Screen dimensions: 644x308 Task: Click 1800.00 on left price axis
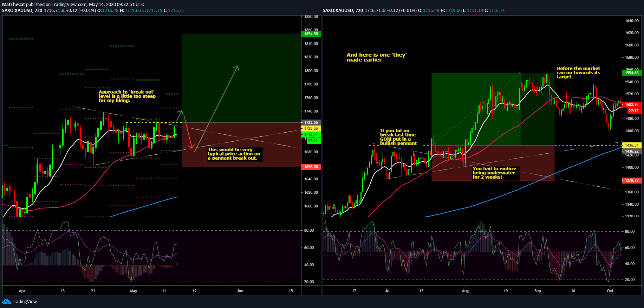click(x=311, y=71)
